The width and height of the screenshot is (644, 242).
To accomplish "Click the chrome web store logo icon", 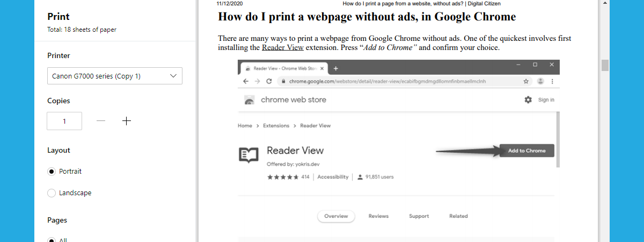I will (x=249, y=100).
